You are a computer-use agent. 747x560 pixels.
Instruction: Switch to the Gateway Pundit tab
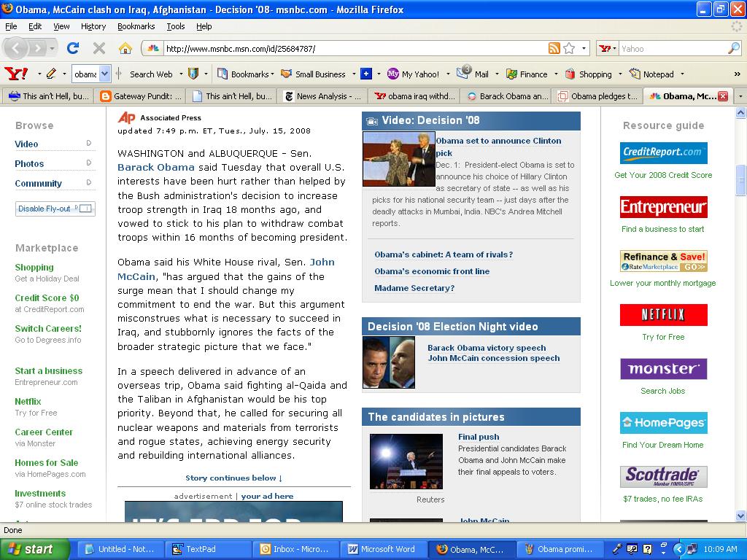[141, 96]
